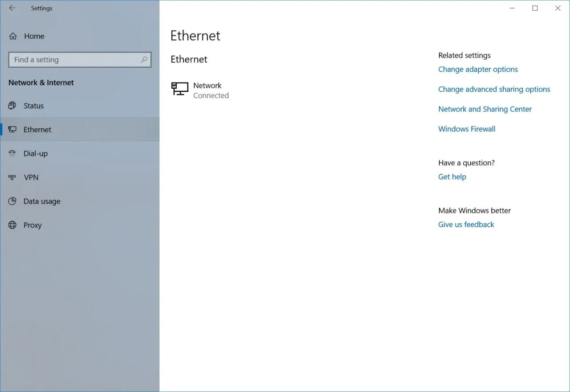The width and height of the screenshot is (570, 392).
Task: Click the Status globe icon
Action: (12, 106)
